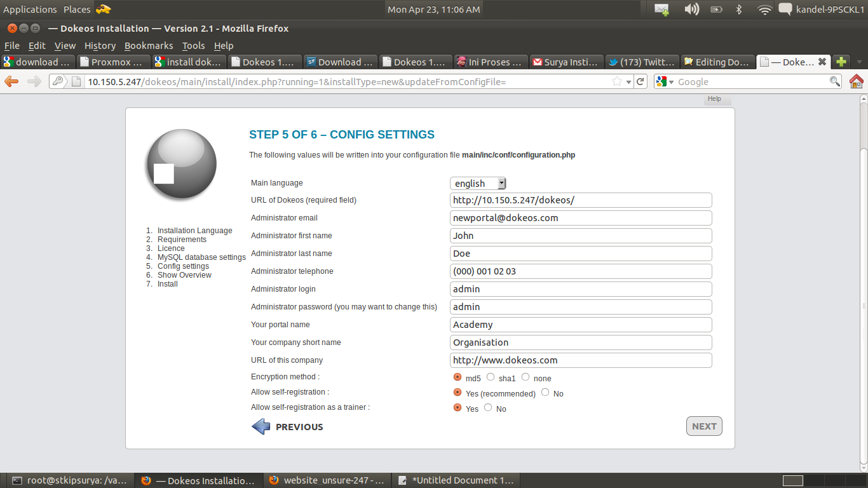
Task: Click the Firefox back arrow button
Action: (11, 81)
